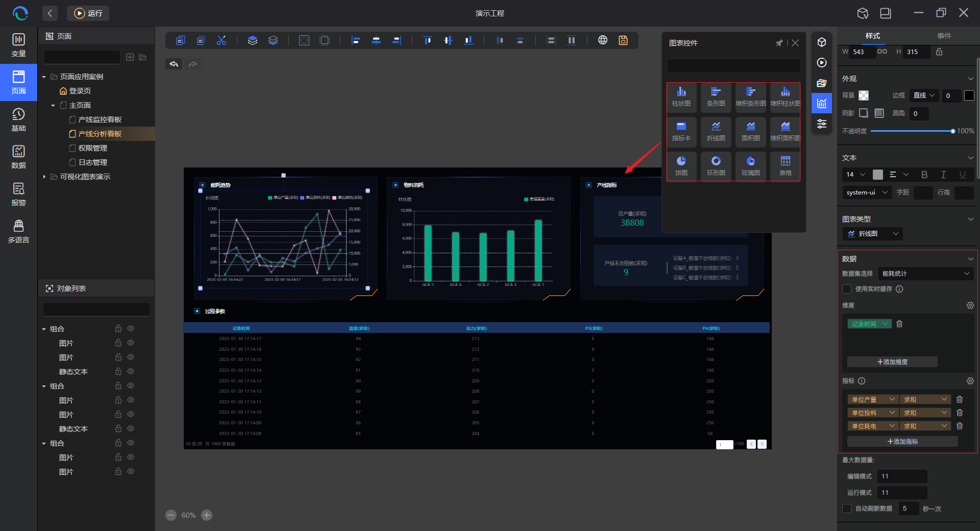Select the 堆积面积图 widget
This screenshot has width=980, height=531.
pos(785,131)
